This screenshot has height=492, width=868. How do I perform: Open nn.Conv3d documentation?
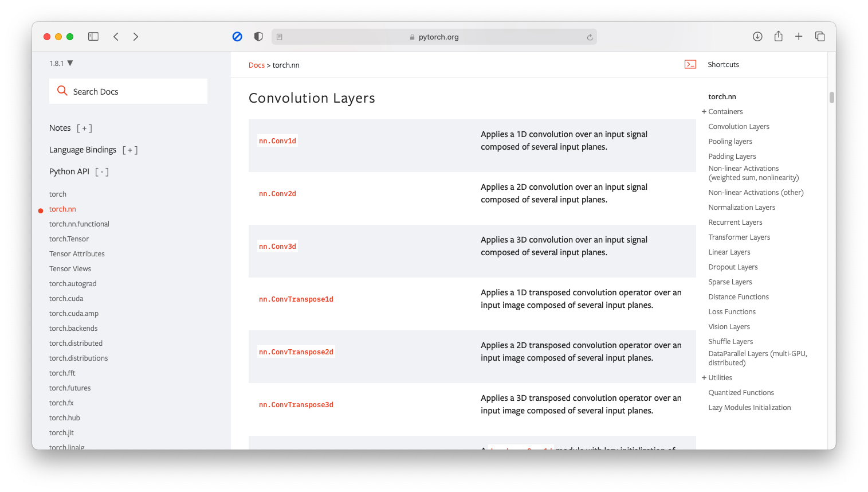(277, 247)
